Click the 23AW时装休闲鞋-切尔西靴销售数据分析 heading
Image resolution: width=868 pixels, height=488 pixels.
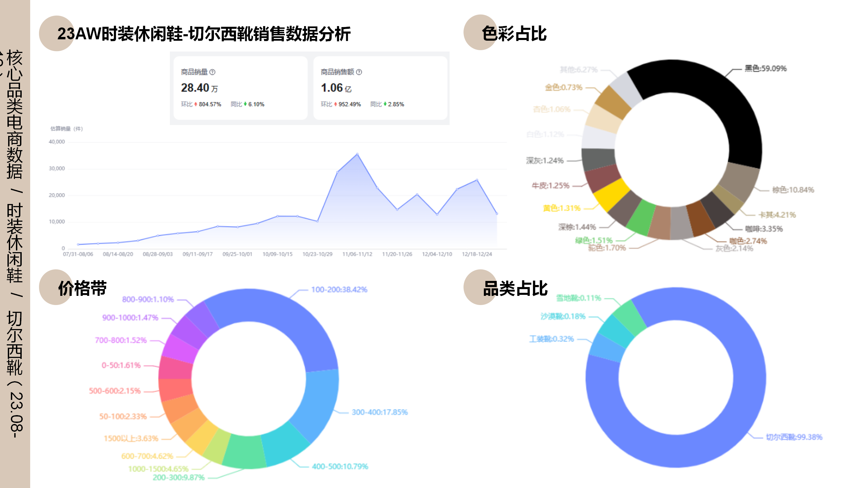[204, 34]
